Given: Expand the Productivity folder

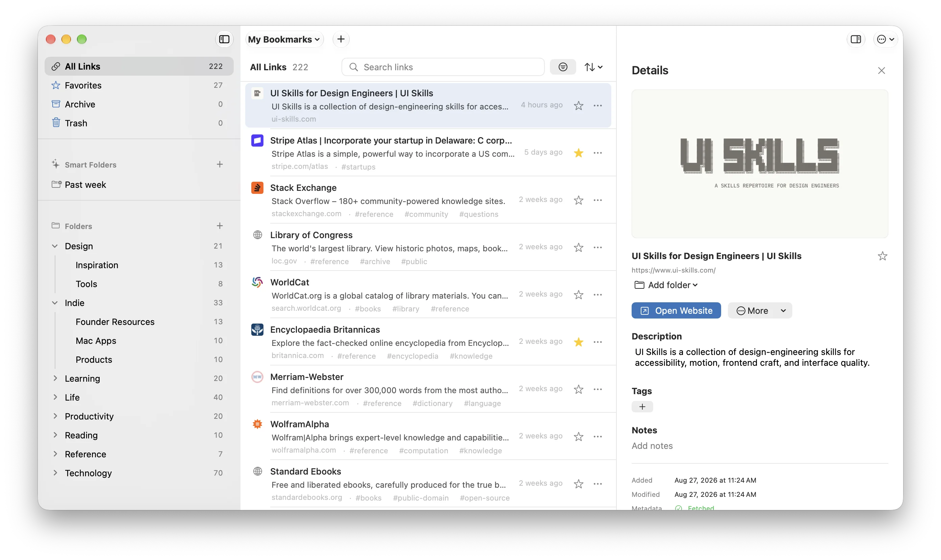Looking at the screenshot, I should click(x=55, y=416).
